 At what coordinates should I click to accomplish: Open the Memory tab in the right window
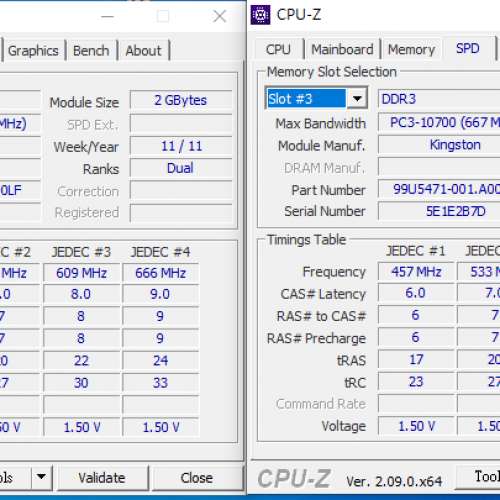(411, 50)
